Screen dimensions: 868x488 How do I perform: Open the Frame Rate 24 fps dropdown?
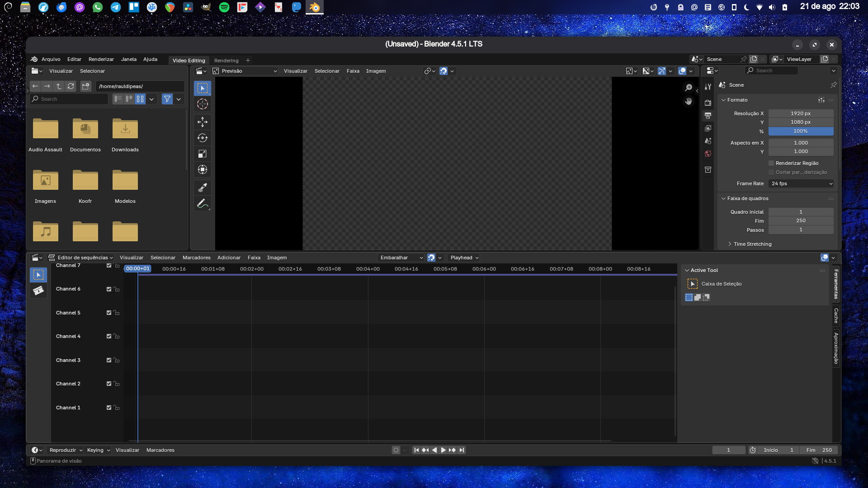(801, 183)
